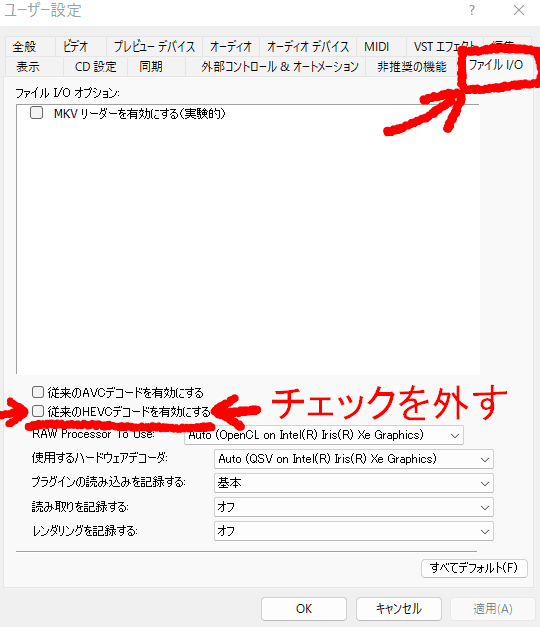Viewport: 540px width, 627px height.
Task: Enable the MKV リーダー experimental checkbox
Action: coord(36,113)
